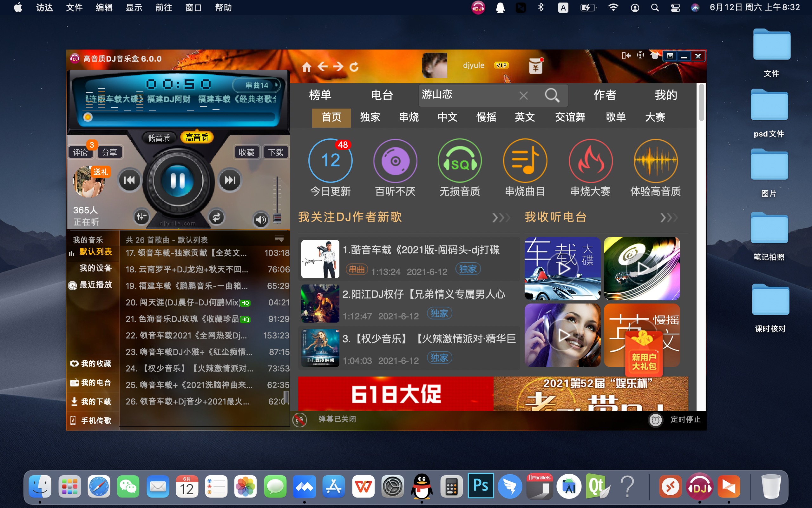Switch to 低音质 quality
This screenshot has width=812, height=508.
click(159, 137)
